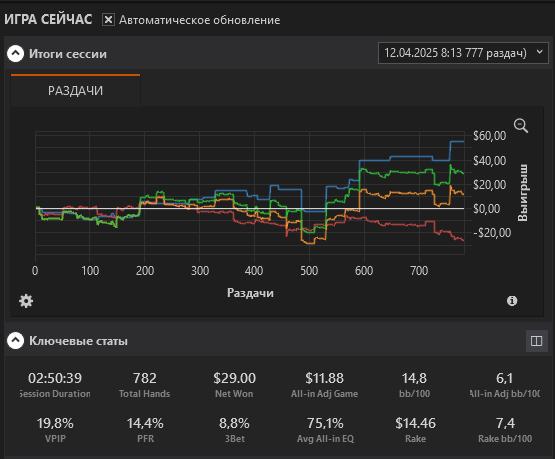Collapse the Ключевые статы section
The image size is (555, 459).
tap(16, 341)
